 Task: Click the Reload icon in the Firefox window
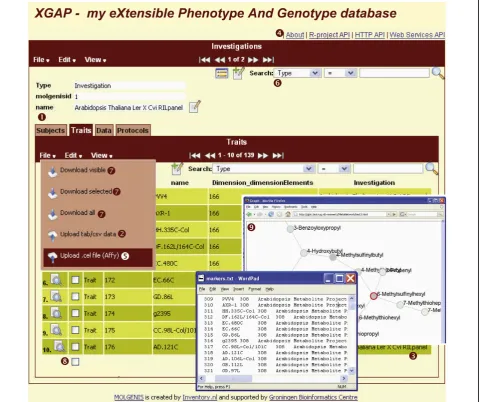point(271,214)
